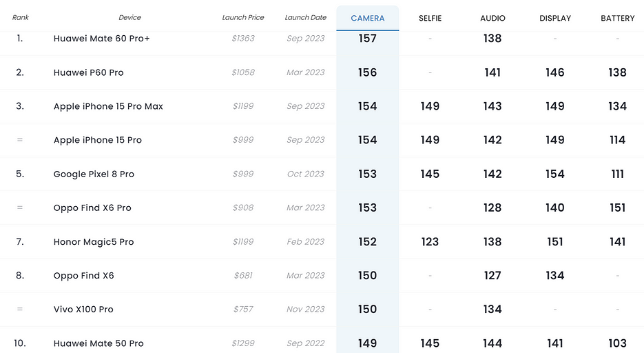Click the Device column header
644x353 pixels.
pyautogui.click(x=129, y=18)
